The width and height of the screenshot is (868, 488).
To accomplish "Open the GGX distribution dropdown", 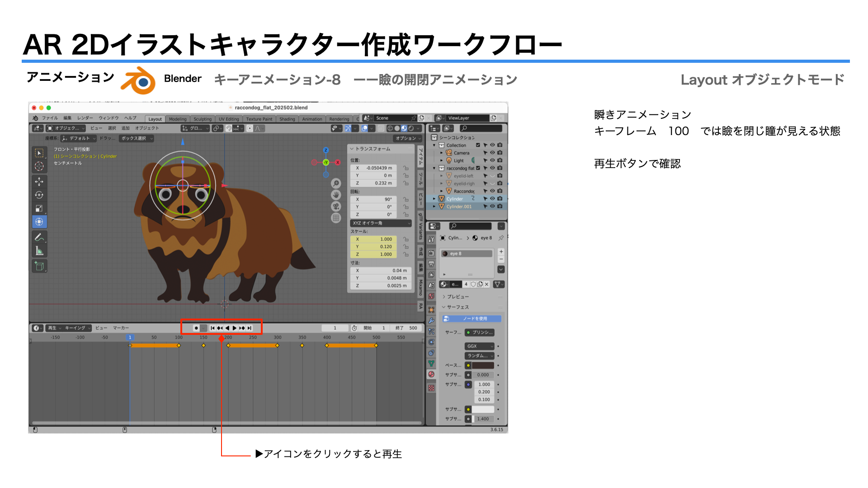I will 479,346.
